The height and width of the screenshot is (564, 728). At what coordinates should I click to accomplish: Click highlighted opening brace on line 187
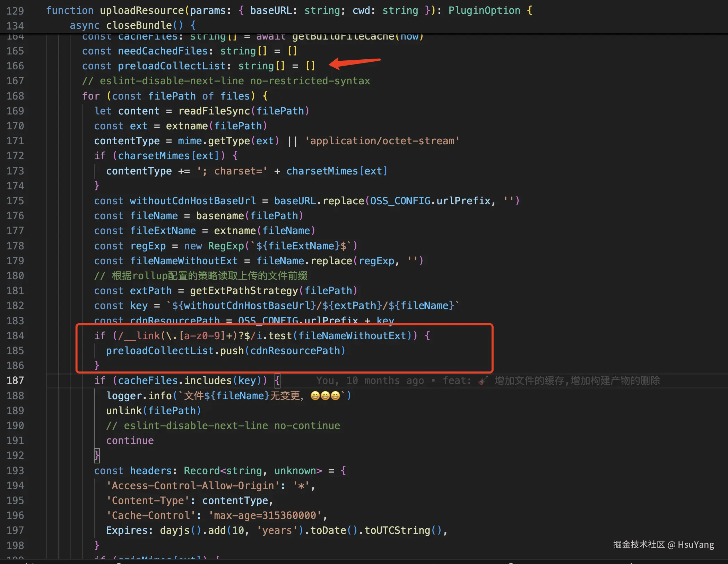[277, 381]
